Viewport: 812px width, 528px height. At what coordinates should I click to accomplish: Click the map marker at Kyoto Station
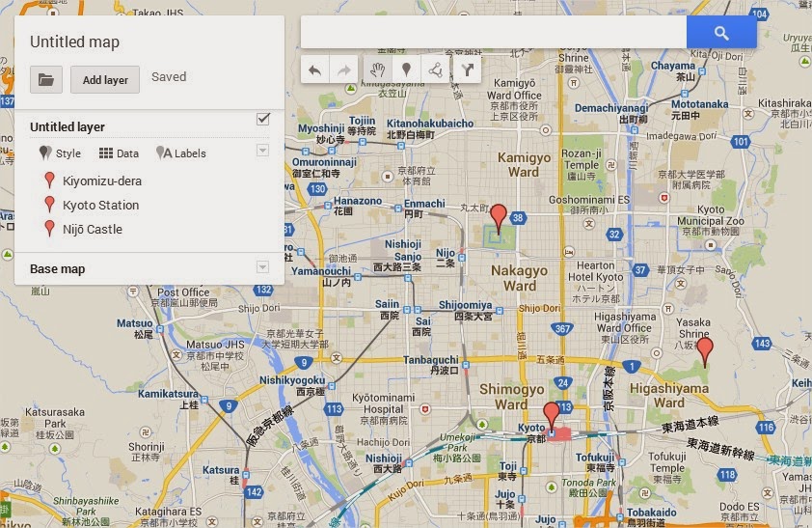click(x=552, y=417)
